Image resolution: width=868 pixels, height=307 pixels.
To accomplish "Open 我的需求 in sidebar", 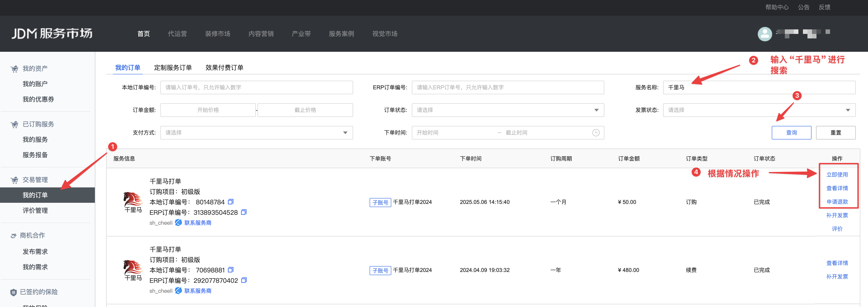I will click(35, 267).
